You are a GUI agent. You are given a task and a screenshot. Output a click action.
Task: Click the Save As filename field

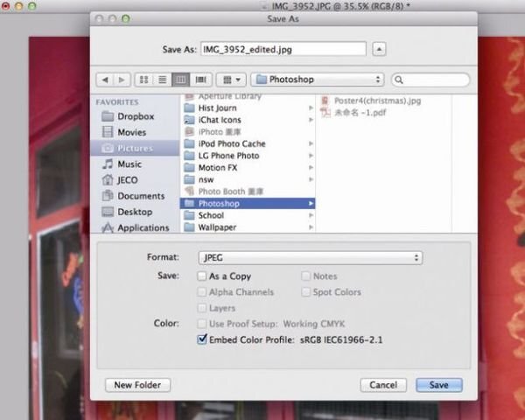pos(283,49)
